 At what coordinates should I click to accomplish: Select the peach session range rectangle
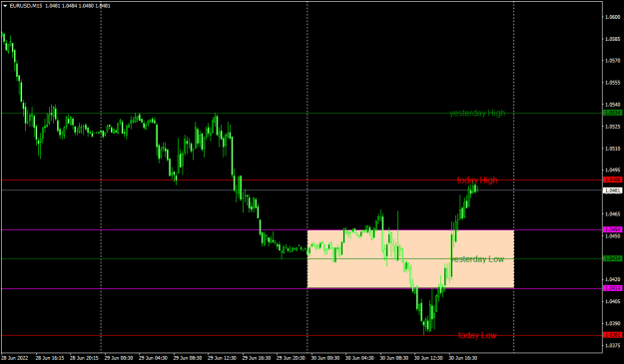410,259
